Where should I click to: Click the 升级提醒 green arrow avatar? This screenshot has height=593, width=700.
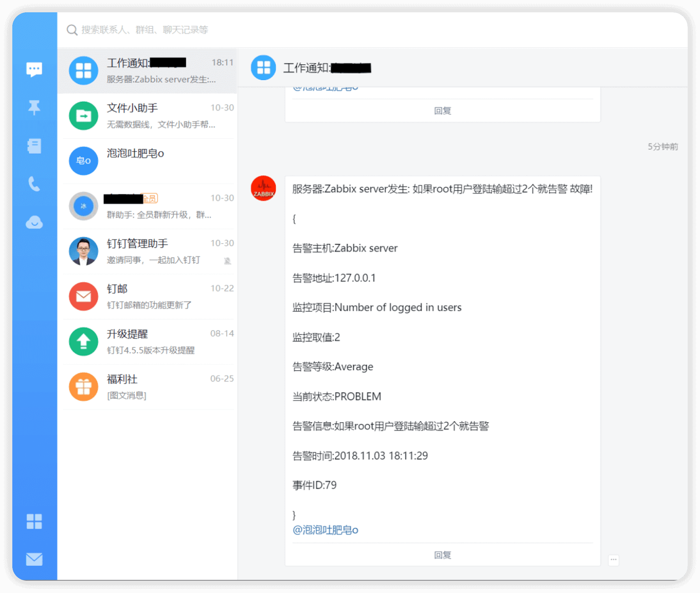click(83, 341)
